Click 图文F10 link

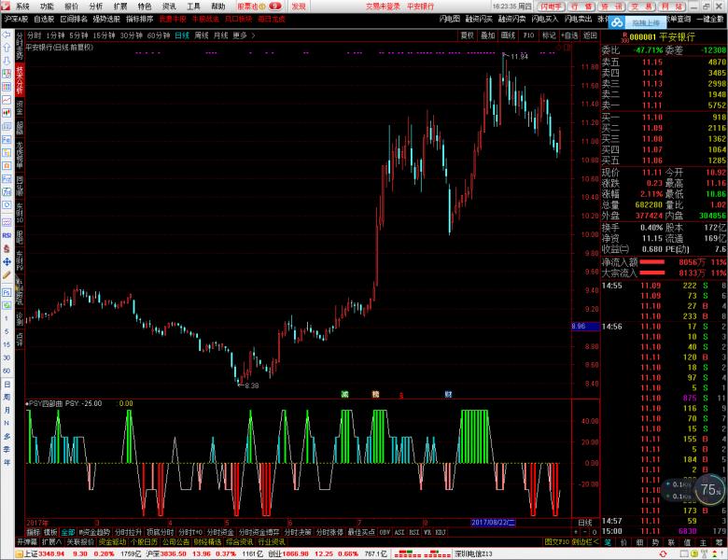pos(556,542)
